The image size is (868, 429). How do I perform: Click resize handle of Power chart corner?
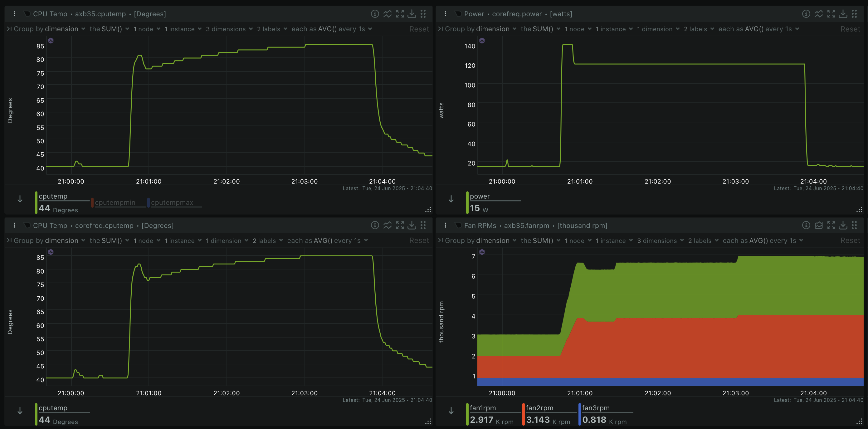tap(859, 210)
